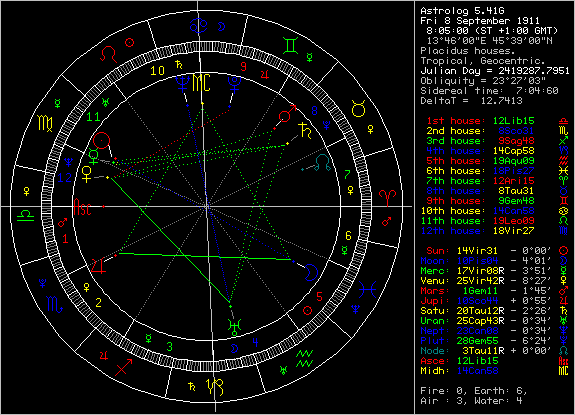Screen dimensions: 575x415
Task: Select the Fire Earth element count line
Action: tap(474, 391)
